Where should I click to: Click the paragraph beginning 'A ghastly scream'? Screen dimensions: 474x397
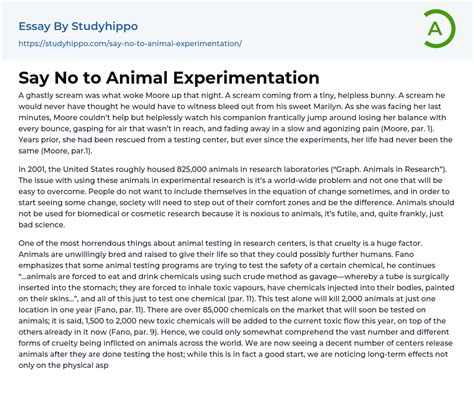point(235,123)
